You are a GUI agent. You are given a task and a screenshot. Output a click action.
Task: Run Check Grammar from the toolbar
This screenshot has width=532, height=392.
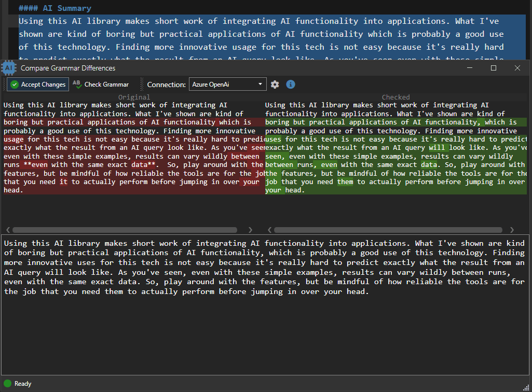pyautogui.click(x=101, y=85)
